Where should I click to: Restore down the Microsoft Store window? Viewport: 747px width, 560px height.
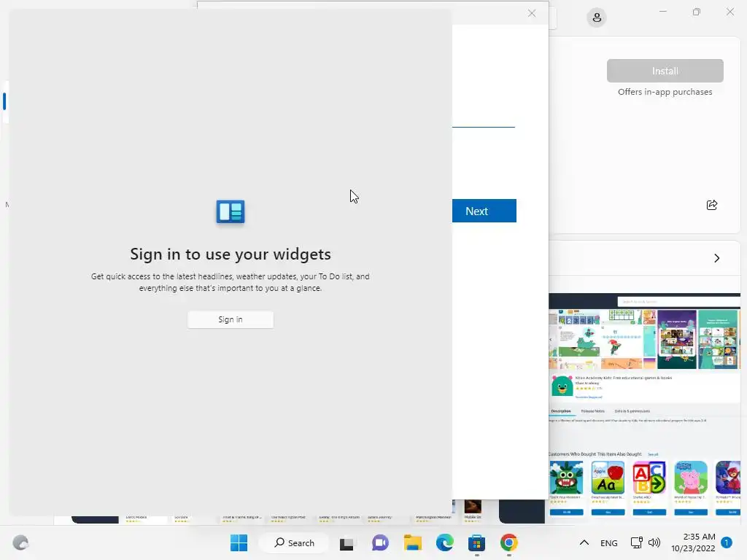697,12
